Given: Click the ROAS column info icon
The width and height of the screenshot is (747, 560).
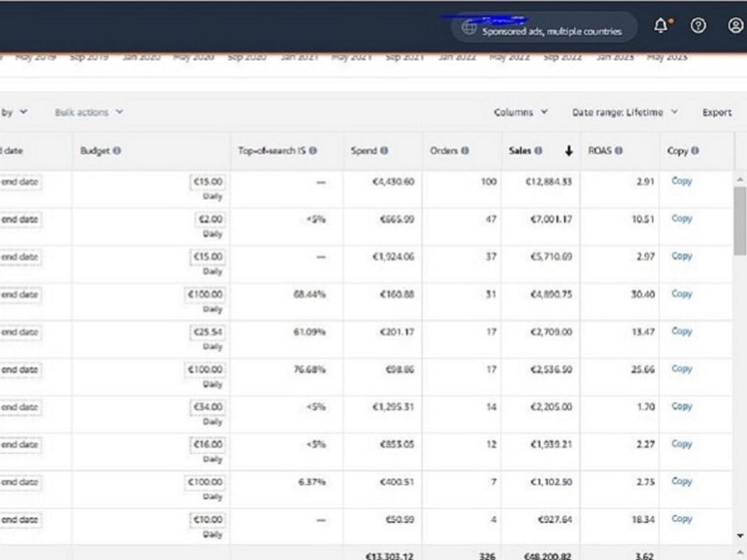Looking at the screenshot, I should (619, 151).
